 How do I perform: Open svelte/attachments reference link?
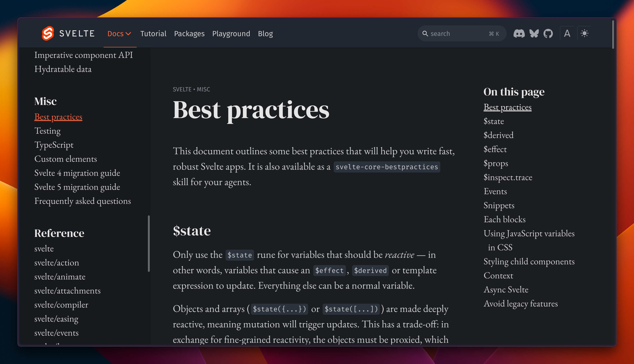tap(68, 291)
